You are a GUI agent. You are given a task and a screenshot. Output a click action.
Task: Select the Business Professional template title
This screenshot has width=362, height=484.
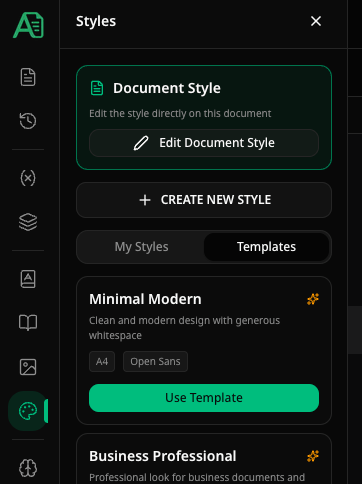[163, 456]
